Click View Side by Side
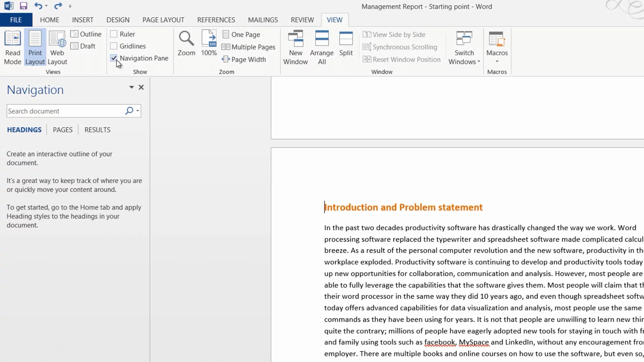This screenshot has height=362, width=644. pos(394,35)
